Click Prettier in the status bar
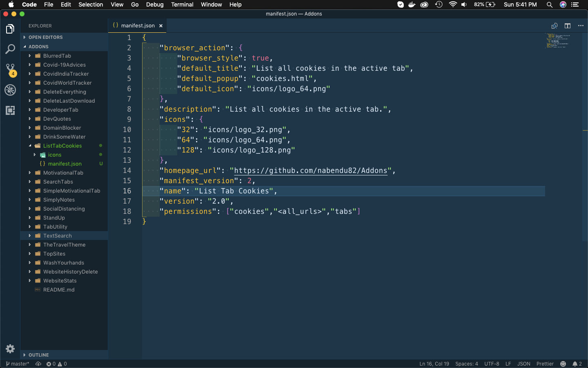 coord(545,364)
